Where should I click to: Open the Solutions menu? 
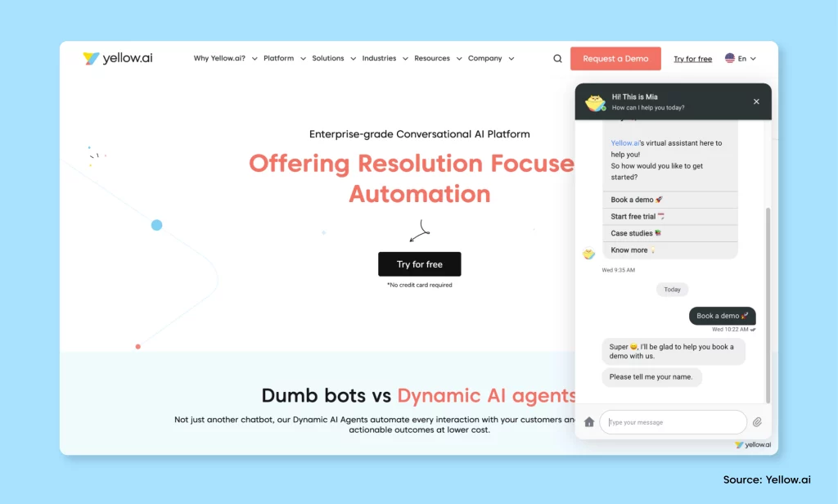click(328, 58)
